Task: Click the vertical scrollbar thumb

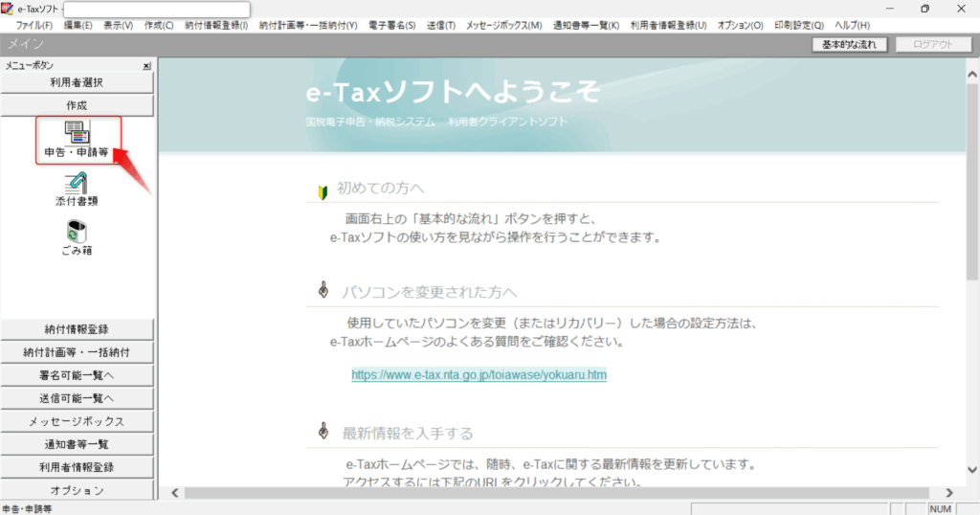Action: (972, 181)
